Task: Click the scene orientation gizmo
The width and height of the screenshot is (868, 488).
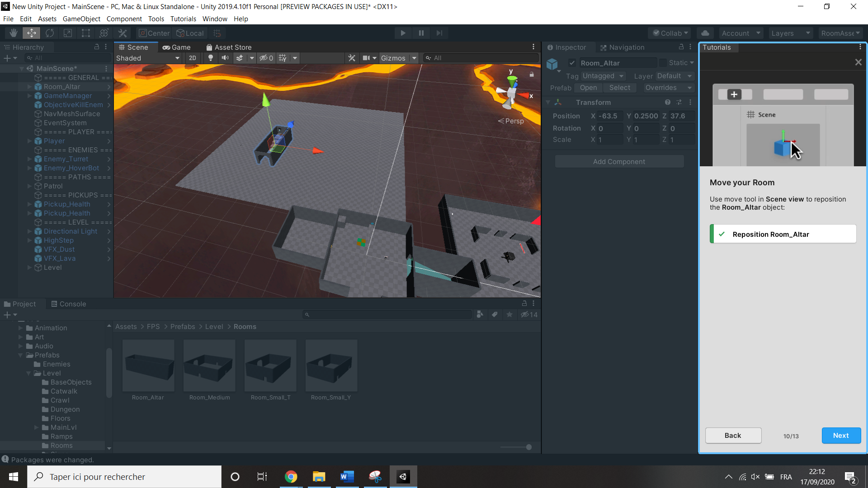Action: (x=512, y=92)
